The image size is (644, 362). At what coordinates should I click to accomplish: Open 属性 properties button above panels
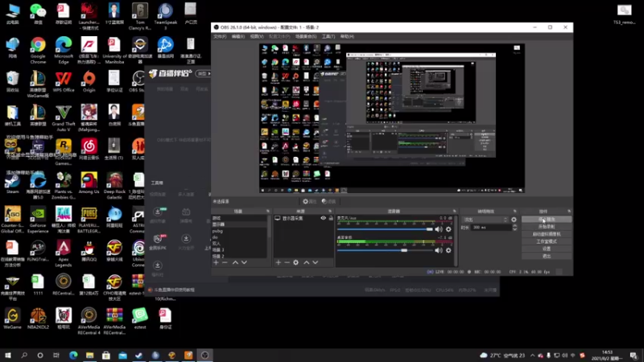pos(309,202)
